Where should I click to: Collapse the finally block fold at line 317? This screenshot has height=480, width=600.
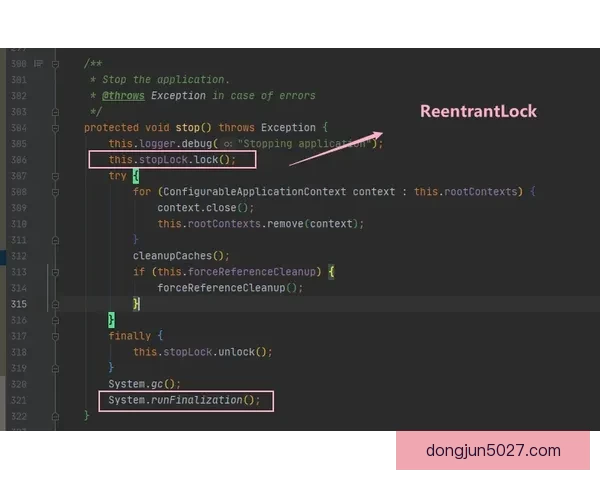click(x=57, y=336)
